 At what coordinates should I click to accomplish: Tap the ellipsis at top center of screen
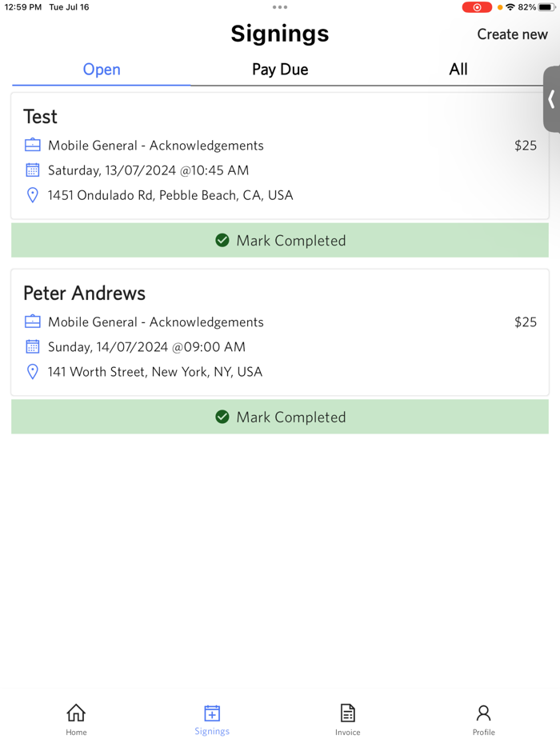click(x=279, y=7)
